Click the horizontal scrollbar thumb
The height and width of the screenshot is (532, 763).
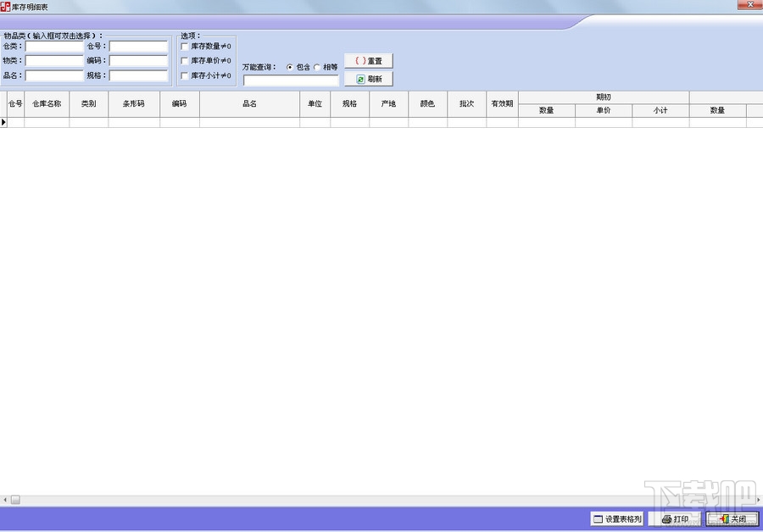(15, 500)
